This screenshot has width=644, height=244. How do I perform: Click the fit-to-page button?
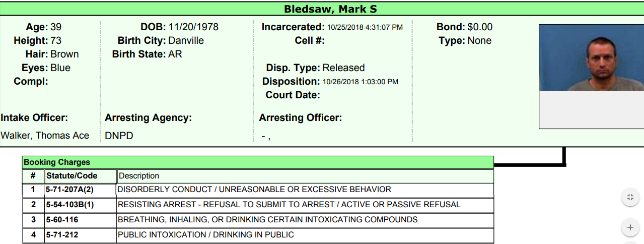click(630, 198)
